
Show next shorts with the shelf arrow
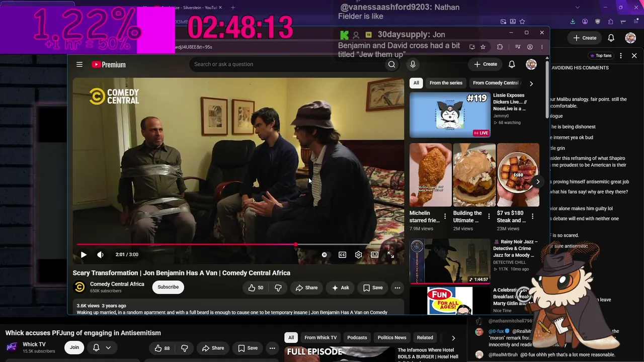point(538,182)
